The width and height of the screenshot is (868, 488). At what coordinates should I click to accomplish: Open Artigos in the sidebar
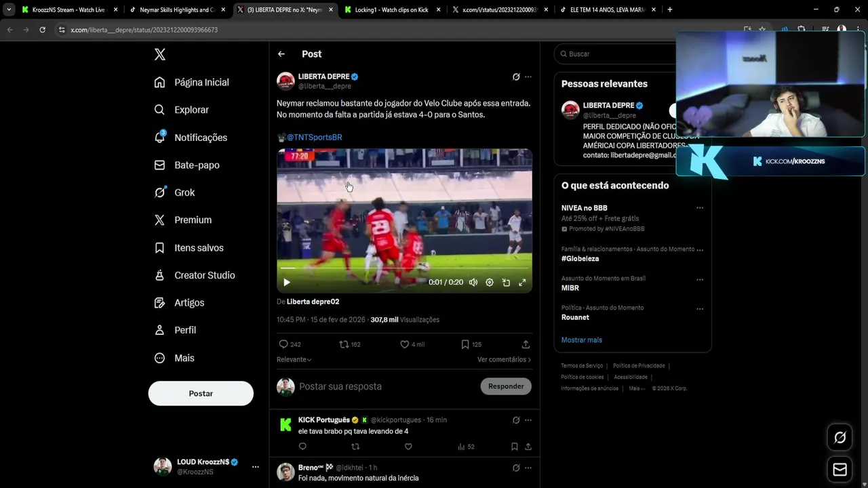tap(179, 303)
